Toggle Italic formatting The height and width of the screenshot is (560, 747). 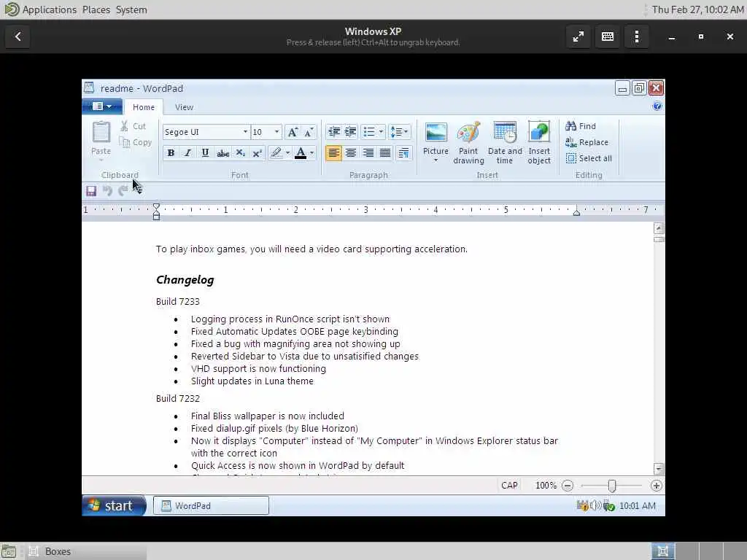click(x=187, y=153)
